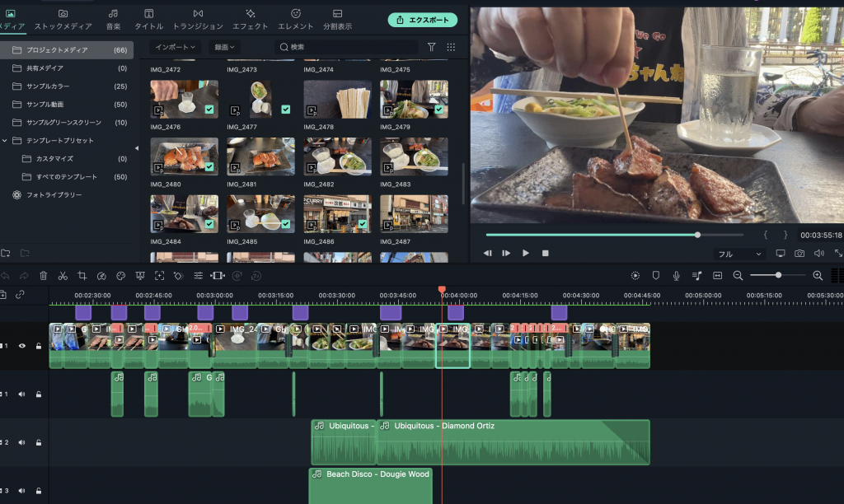Viewport: 844px width, 504px height.
Task: Stop playback with the square stop button
Action: pos(546,254)
